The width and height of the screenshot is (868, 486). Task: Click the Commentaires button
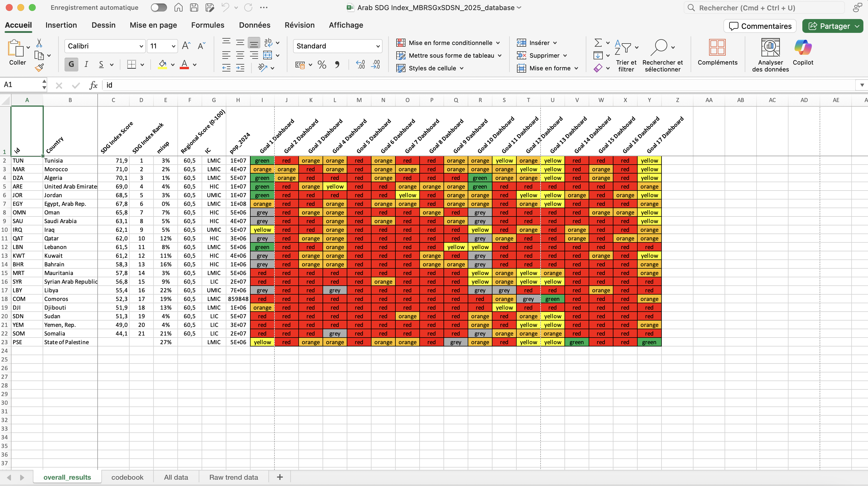760,26
